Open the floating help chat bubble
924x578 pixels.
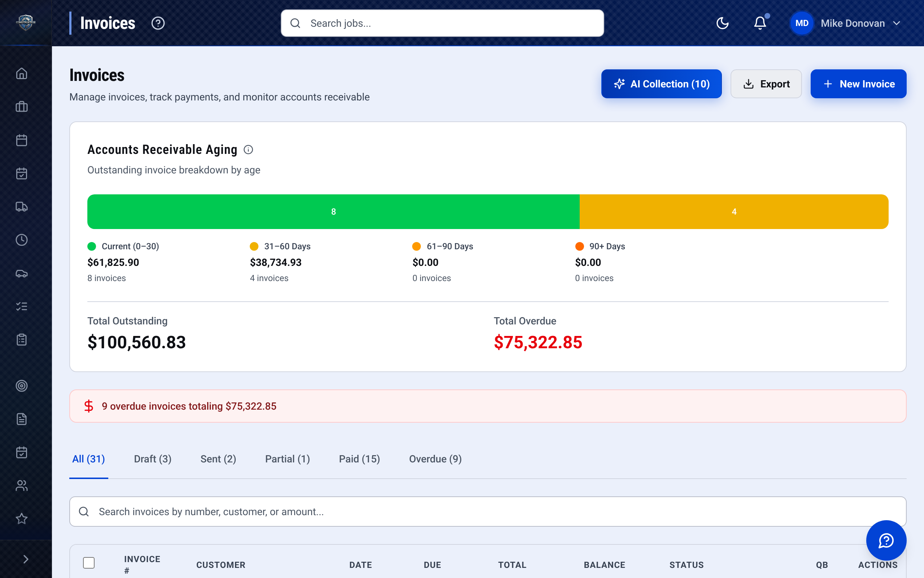[886, 540]
